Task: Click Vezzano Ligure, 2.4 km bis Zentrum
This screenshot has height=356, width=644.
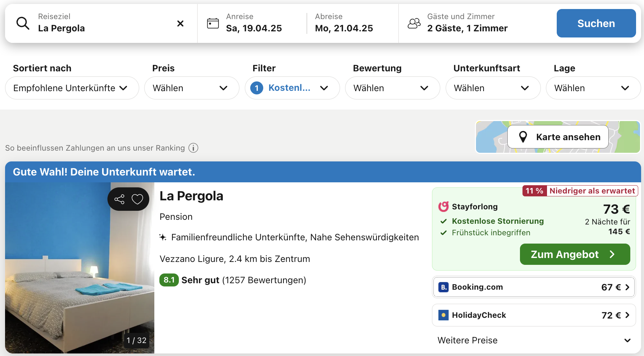Action: click(235, 259)
